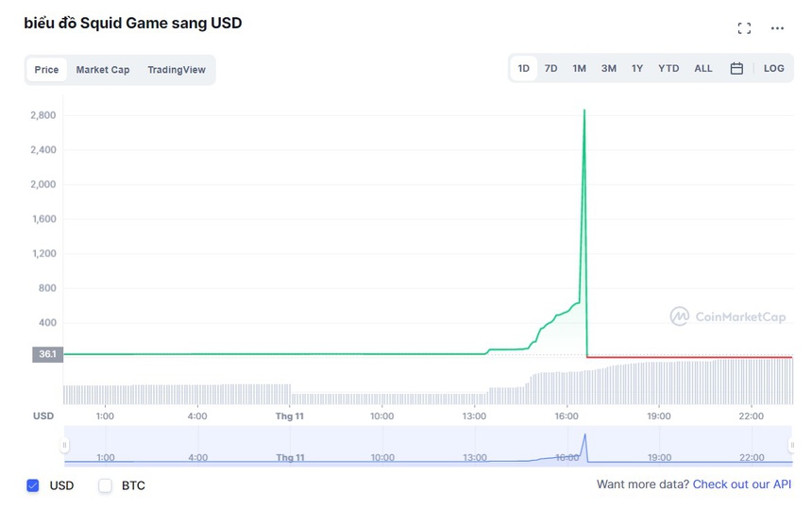Open fullscreen chart view icon
The width and height of the screenshot is (812, 509).
pos(744,28)
